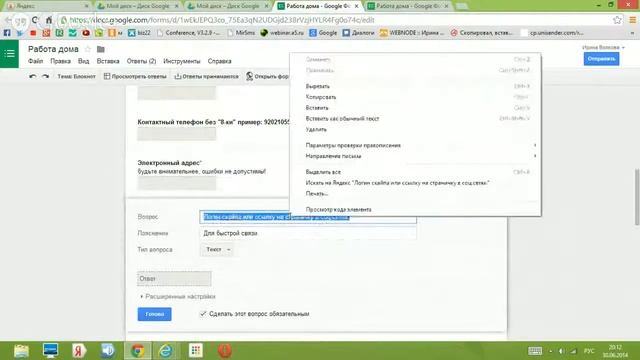The width and height of the screenshot is (640, 360).
Task: Star the form Работа дома
Action: (x=87, y=49)
